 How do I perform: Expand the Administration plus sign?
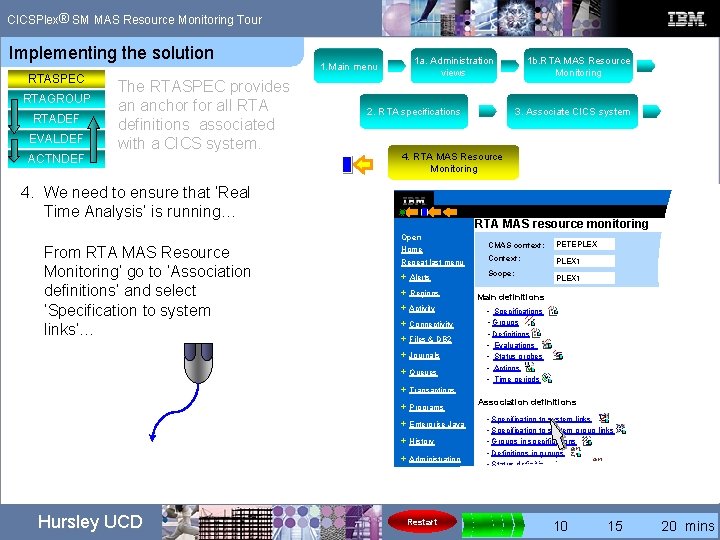[x=403, y=458]
